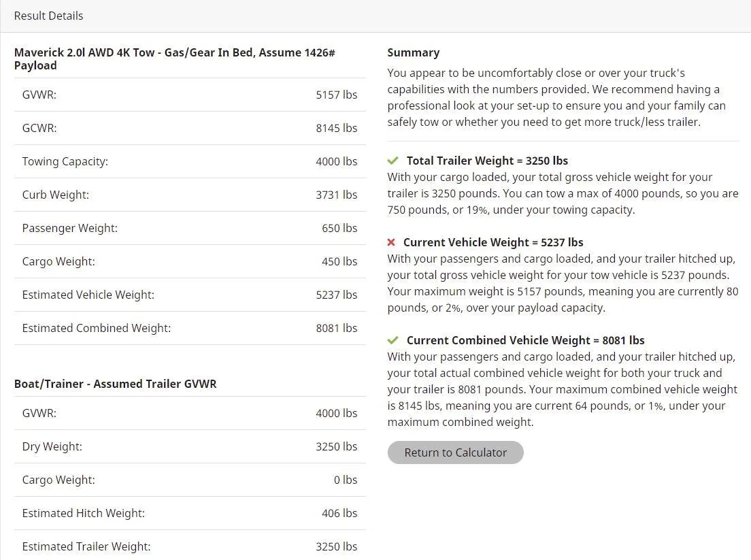Viewport: 751px width, 560px height.
Task: Click the Return to Calculator button
Action: (x=455, y=452)
